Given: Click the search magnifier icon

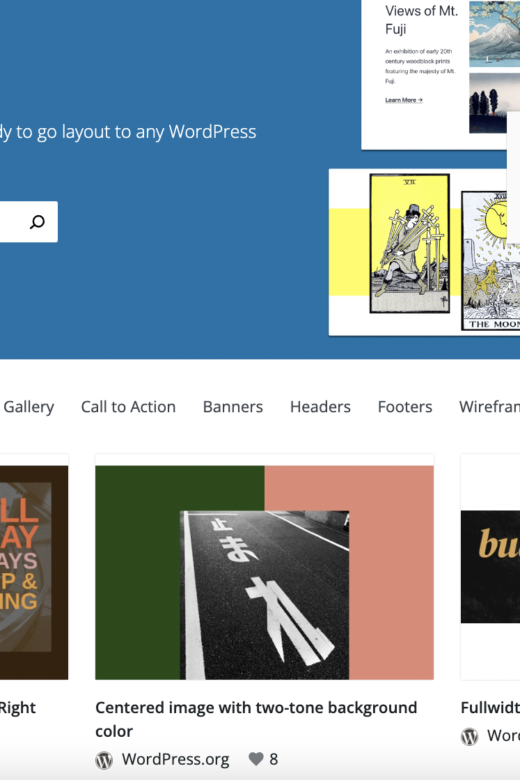Looking at the screenshot, I should pos(37,222).
